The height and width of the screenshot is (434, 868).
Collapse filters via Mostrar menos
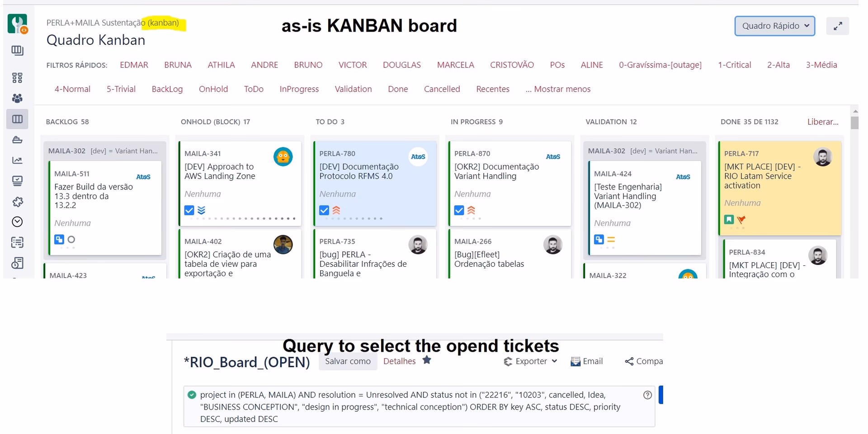coord(558,89)
